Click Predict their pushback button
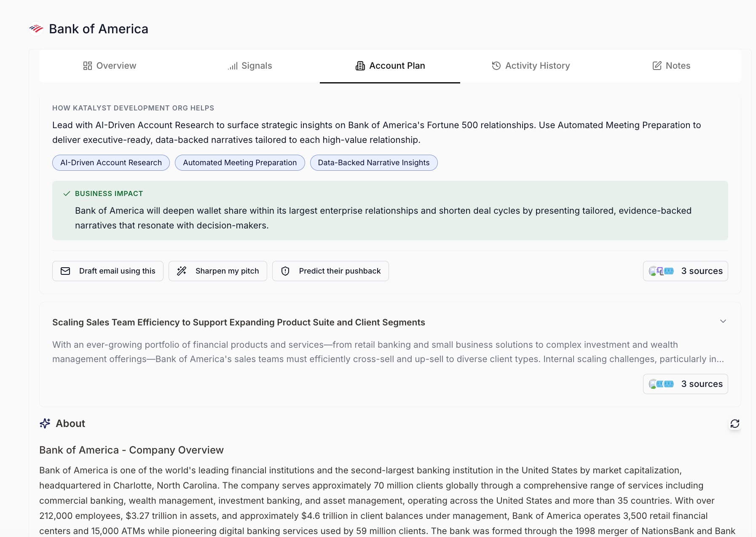 pos(330,271)
